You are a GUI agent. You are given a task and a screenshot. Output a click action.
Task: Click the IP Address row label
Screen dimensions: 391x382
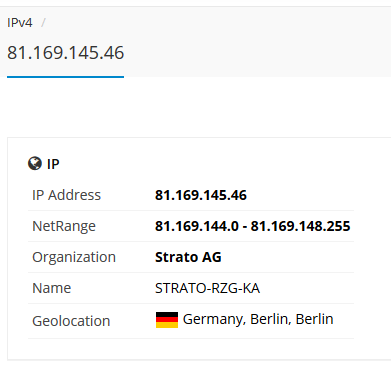(x=66, y=195)
